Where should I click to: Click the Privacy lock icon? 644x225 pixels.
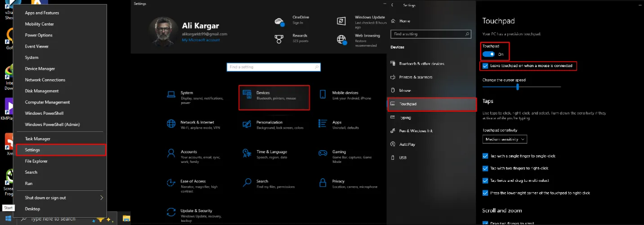(x=322, y=183)
